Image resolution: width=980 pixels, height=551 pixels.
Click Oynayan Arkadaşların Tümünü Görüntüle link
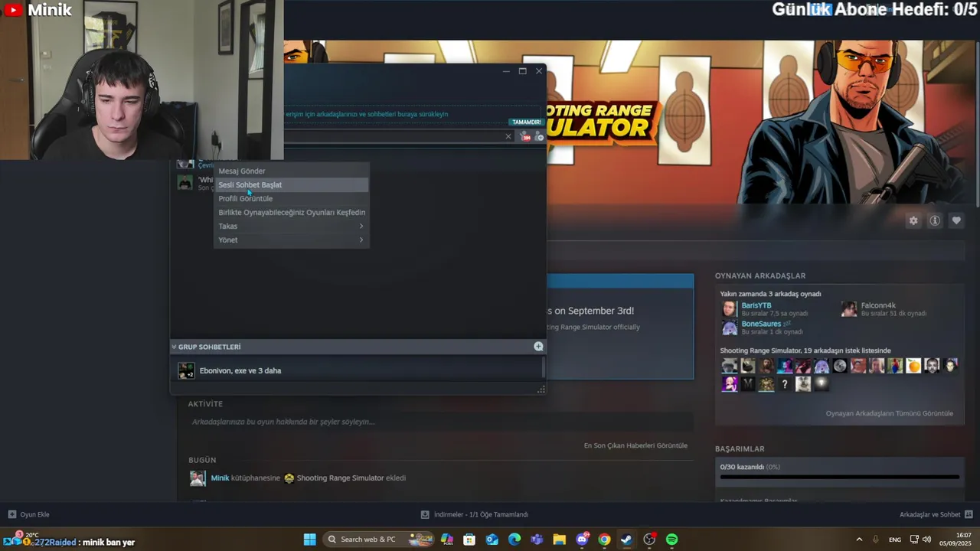click(x=889, y=413)
